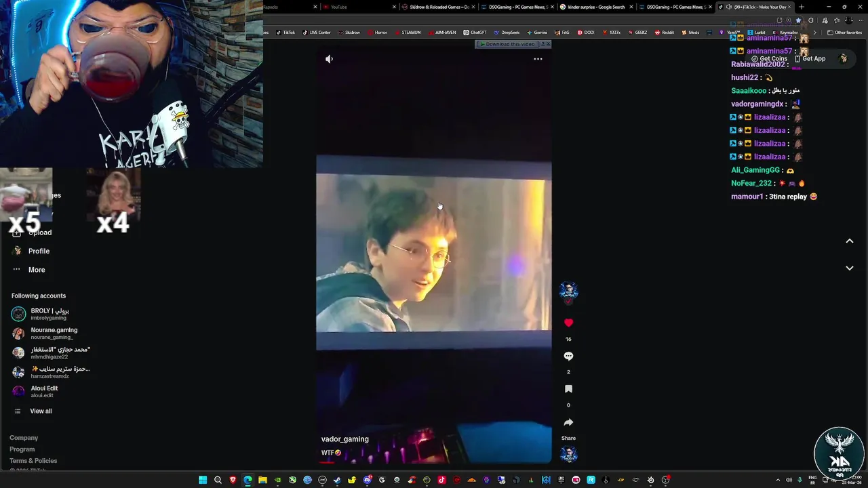This screenshot has height=488, width=868.
Task: Open the STEAMUN bookmark
Action: [x=407, y=33]
